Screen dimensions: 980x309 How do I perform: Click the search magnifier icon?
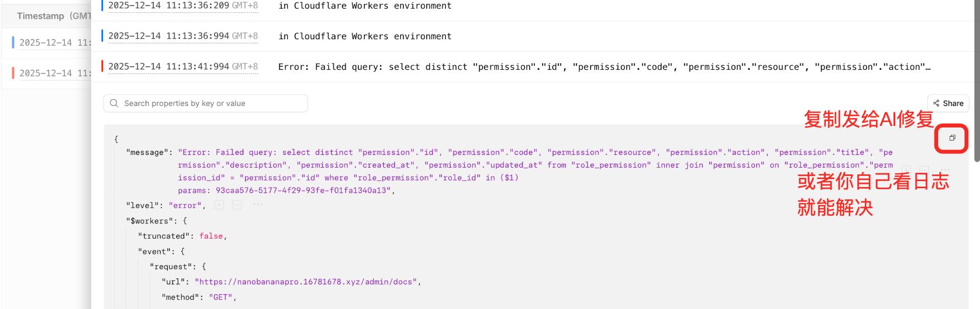(114, 103)
